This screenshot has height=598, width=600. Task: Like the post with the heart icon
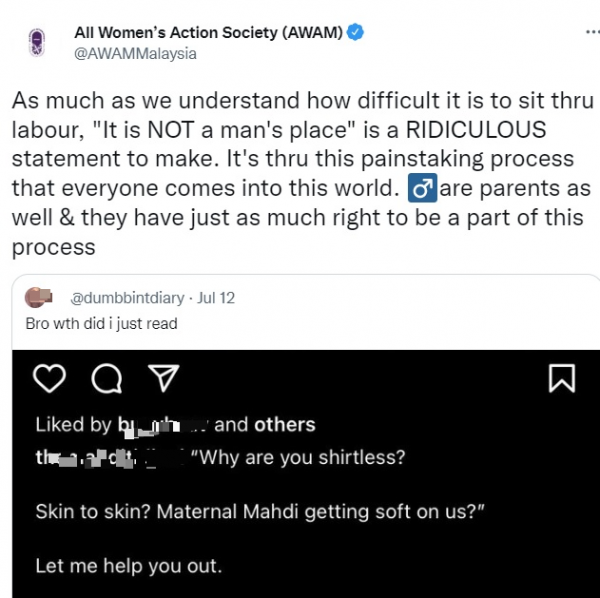coord(49,377)
